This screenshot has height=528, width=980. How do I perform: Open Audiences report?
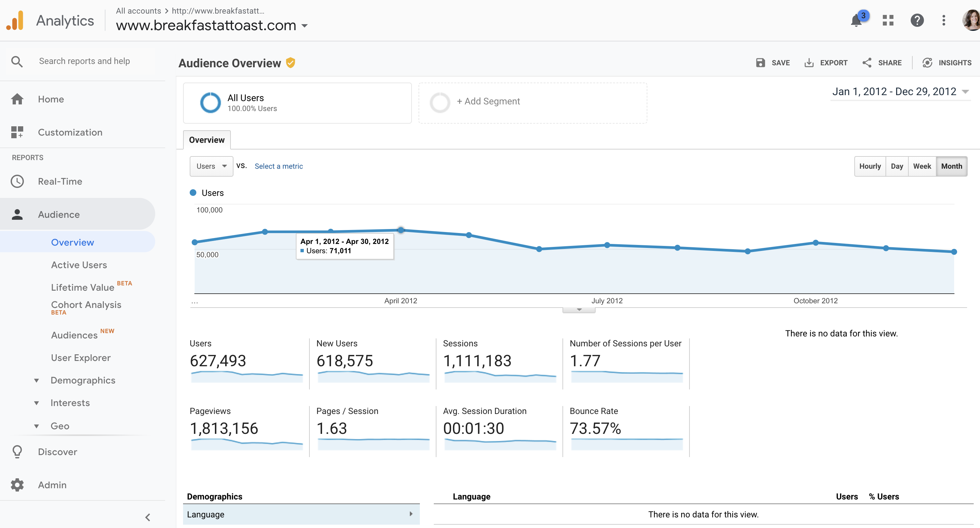point(74,335)
